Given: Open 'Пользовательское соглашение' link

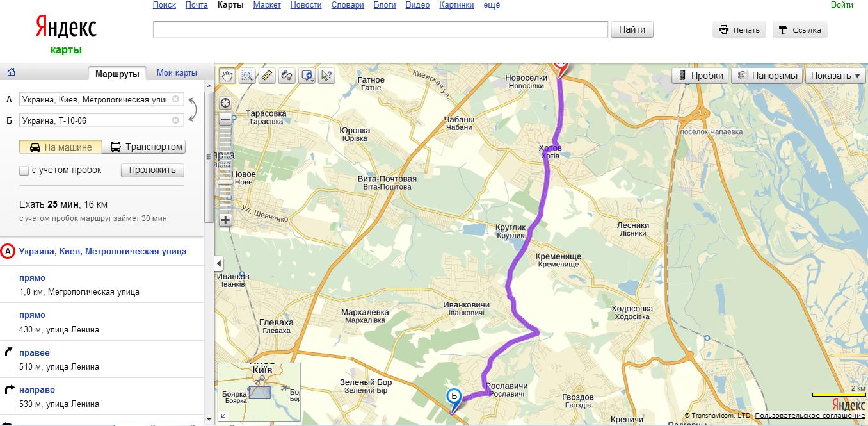Looking at the screenshot, I should (x=810, y=416).
